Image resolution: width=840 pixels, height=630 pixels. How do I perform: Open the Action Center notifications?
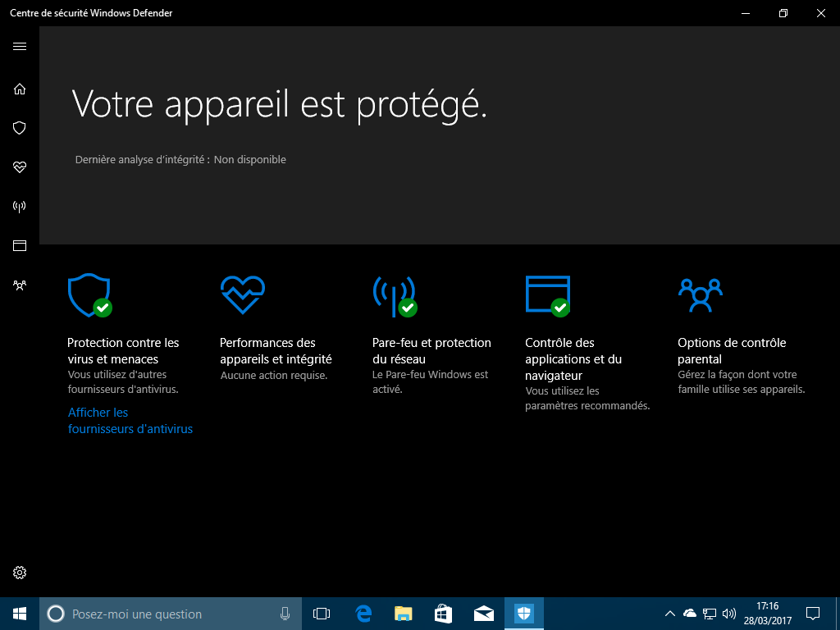tap(813, 614)
